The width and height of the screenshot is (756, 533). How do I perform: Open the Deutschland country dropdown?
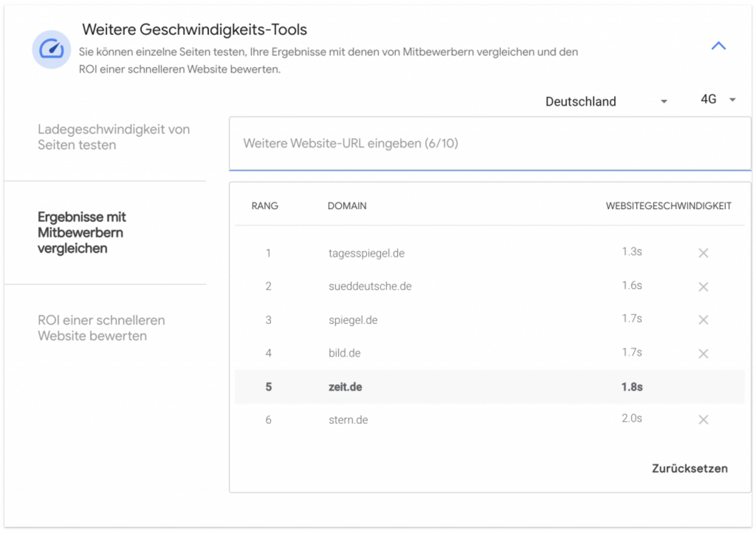606,102
